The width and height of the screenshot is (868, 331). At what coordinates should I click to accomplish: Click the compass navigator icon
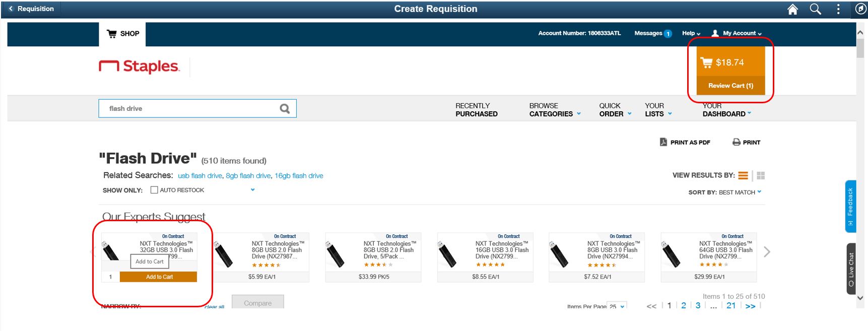click(x=860, y=9)
